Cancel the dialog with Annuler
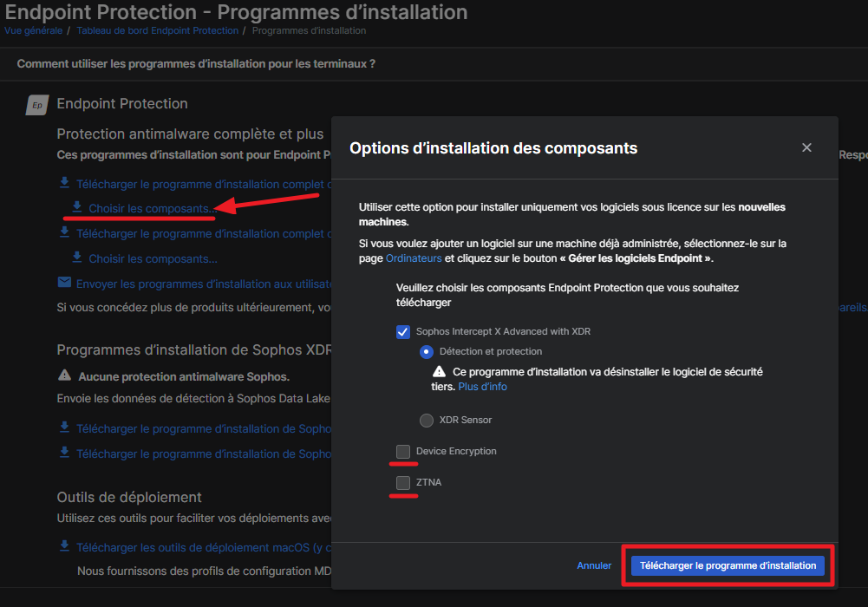868x607 pixels. (594, 565)
